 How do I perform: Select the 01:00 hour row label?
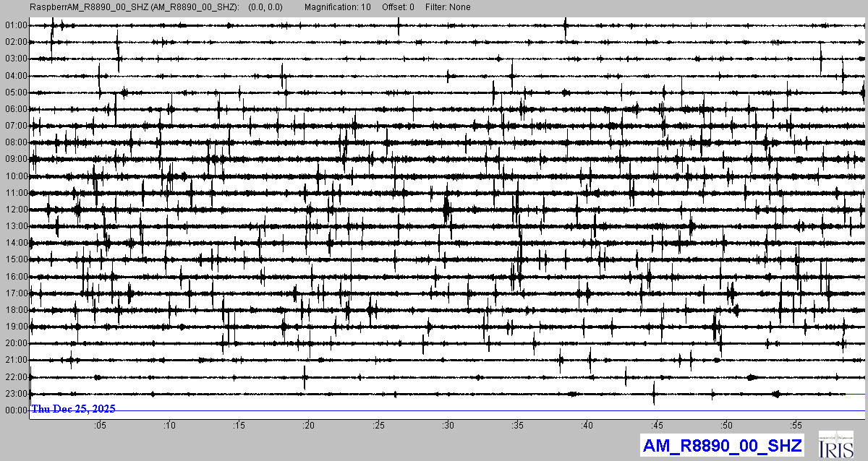tap(16, 25)
